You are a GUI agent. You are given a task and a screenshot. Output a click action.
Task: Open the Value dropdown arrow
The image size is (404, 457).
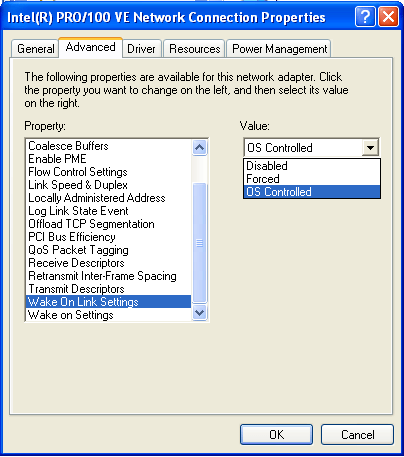click(x=370, y=148)
